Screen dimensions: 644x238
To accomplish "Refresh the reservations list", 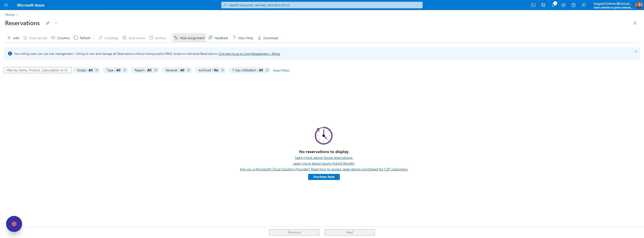I will tap(82, 38).
